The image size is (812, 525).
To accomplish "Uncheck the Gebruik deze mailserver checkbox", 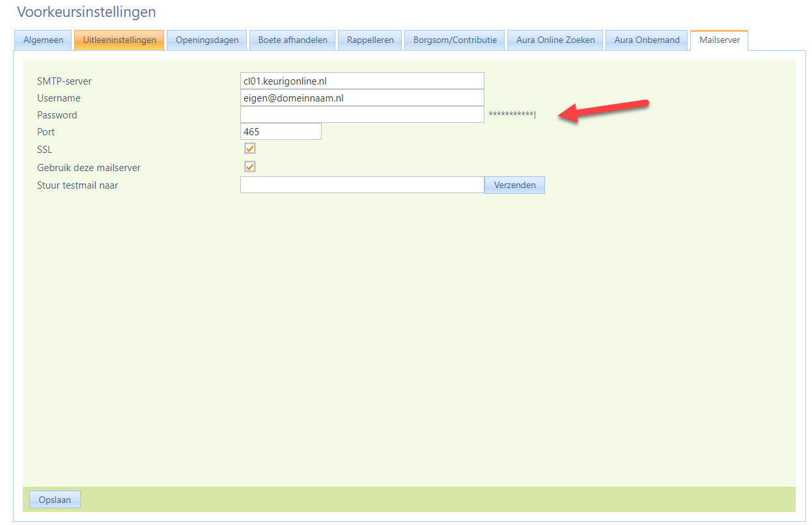I will (x=250, y=167).
